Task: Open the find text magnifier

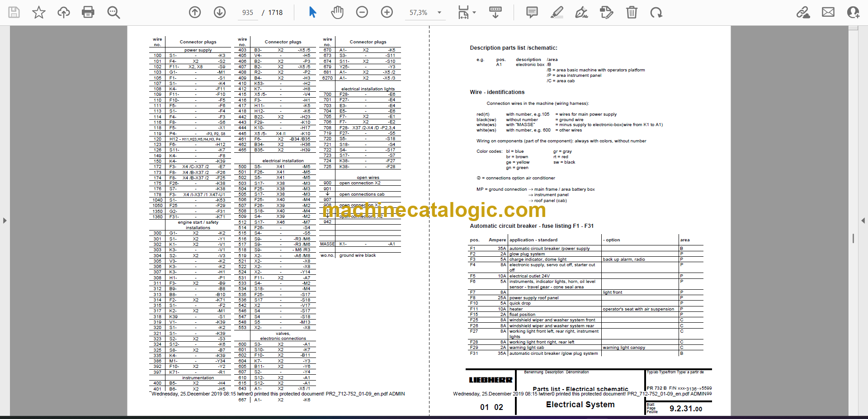Action: click(x=113, y=12)
